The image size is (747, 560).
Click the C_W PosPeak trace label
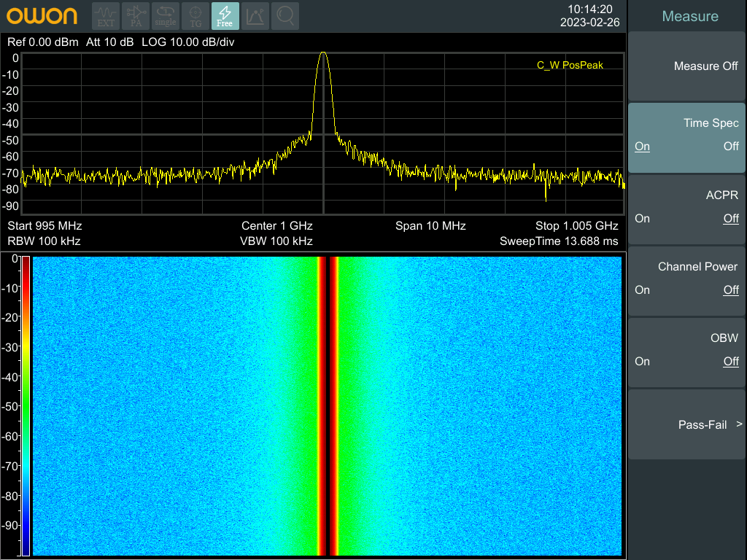(x=570, y=65)
